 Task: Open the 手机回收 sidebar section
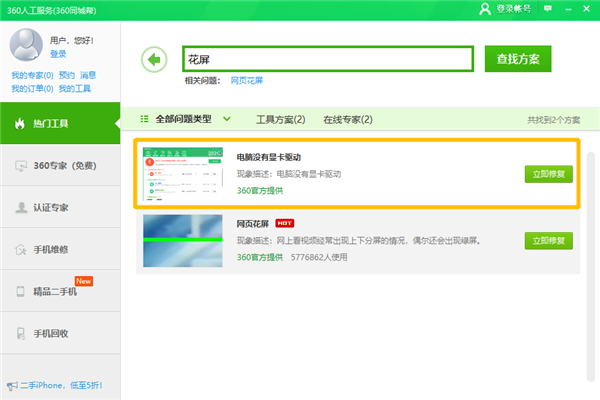(x=60, y=333)
